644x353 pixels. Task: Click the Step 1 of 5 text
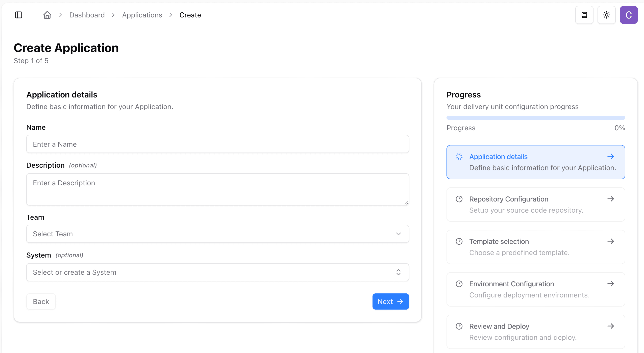[31, 61]
